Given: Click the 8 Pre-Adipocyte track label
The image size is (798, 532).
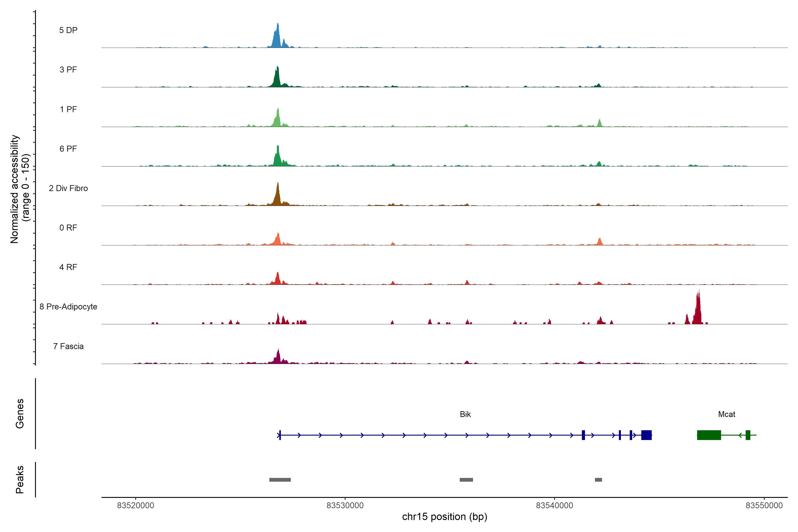Looking at the screenshot, I should pyautogui.click(x=68, y=307).
